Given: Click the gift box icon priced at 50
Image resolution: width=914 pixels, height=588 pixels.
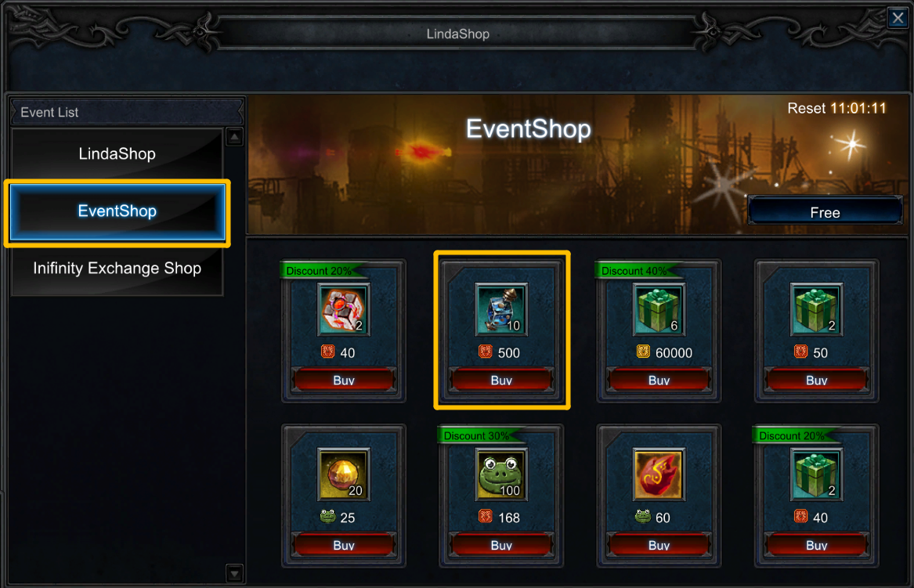Looking at the screenshot, I should 816,309.
